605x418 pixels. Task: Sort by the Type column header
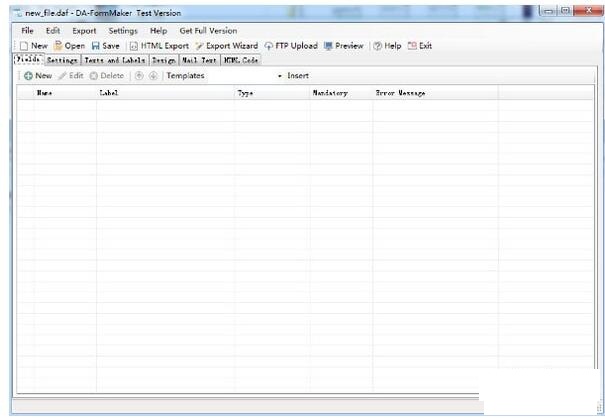point(272,93)
